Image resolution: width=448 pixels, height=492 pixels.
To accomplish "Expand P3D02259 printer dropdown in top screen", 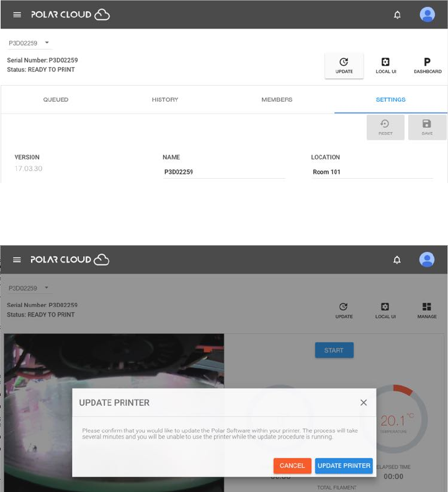I will click(x=29, y=43).
